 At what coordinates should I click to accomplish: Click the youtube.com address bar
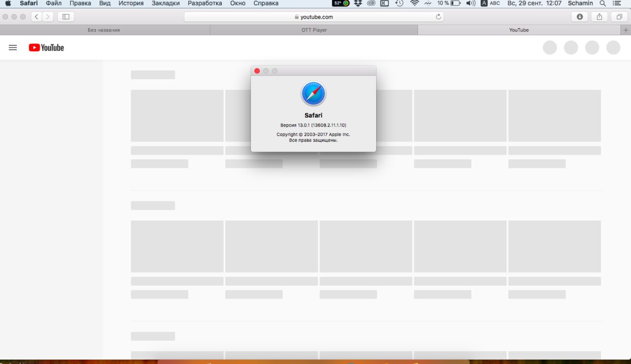point(314,17)
